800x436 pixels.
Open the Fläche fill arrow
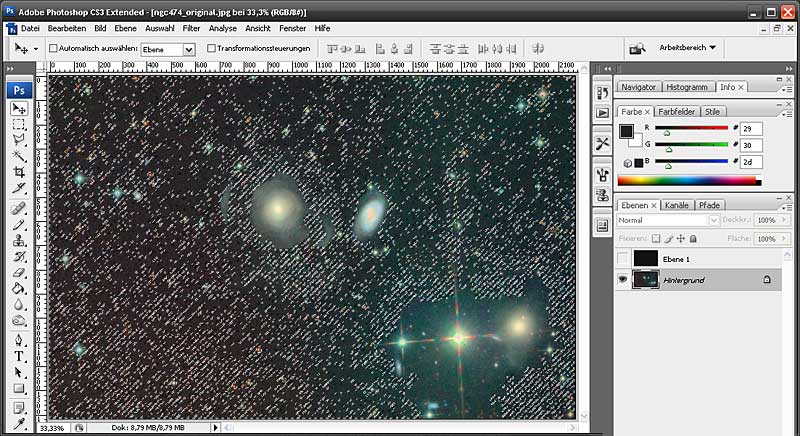(785, 239)
